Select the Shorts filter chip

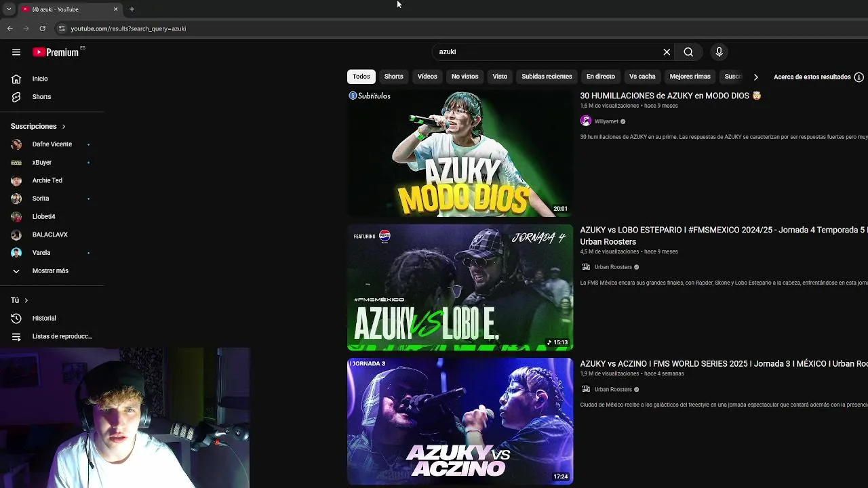(393, 77)
